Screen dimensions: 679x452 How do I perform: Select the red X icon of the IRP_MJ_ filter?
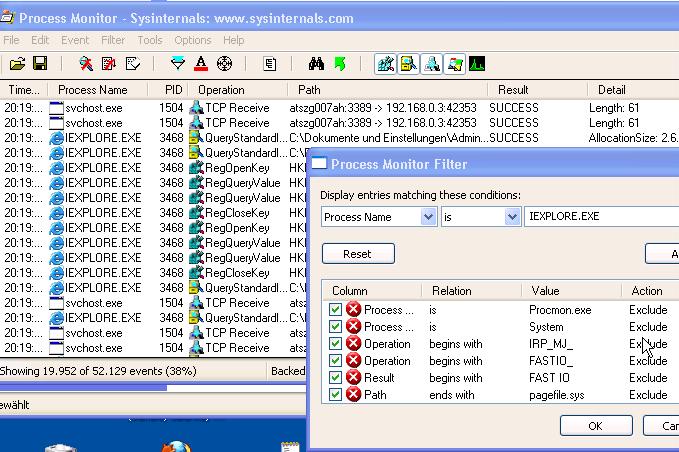(x=353, y=344)
